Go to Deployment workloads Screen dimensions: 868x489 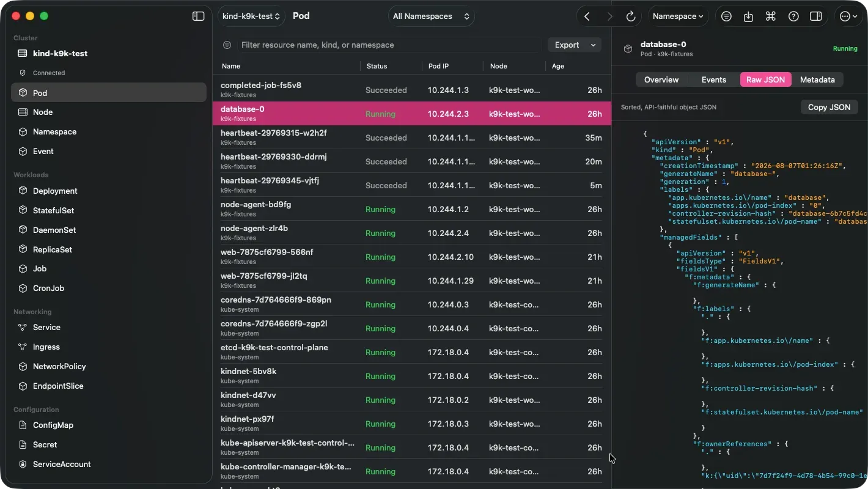coord(109,191)
